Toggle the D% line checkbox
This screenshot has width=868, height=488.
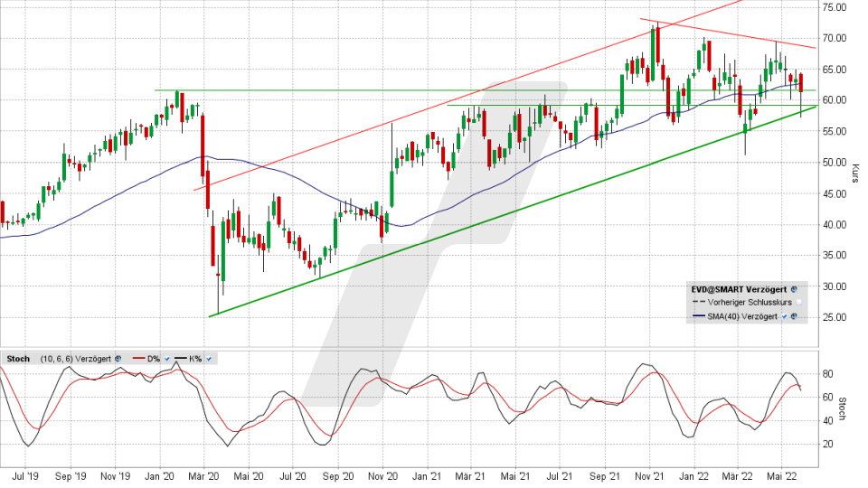click(166, 359)
